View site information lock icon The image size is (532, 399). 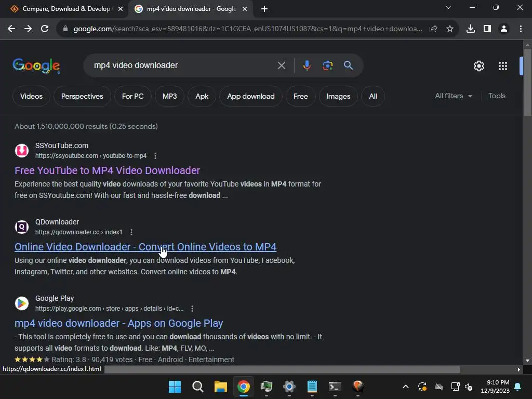[65, 29]
